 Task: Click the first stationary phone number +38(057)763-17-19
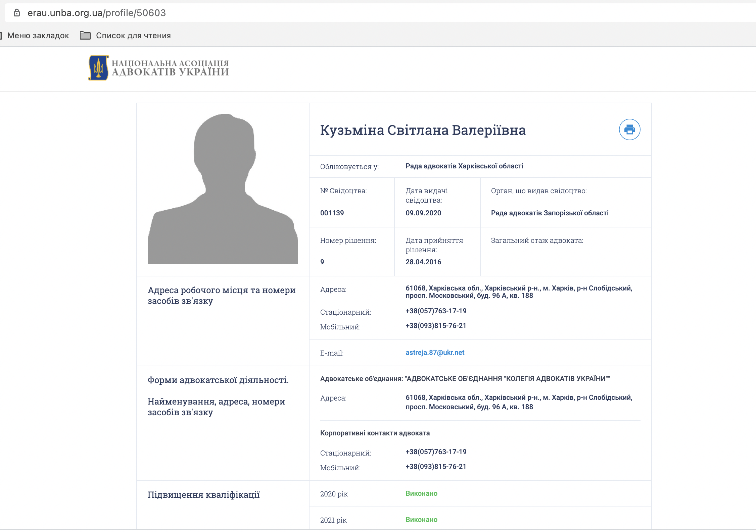pos(436,311)
